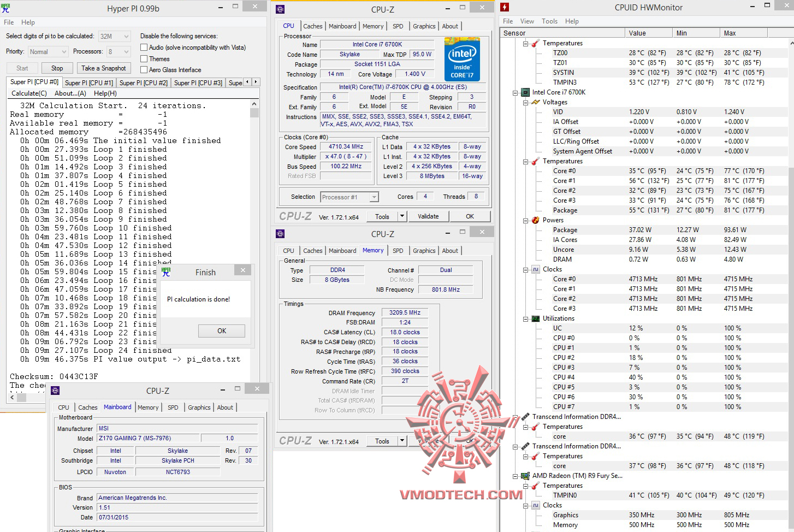794x532 pixels.
Task: Click OK in the Finish dialog
Action: click(222, 331)
